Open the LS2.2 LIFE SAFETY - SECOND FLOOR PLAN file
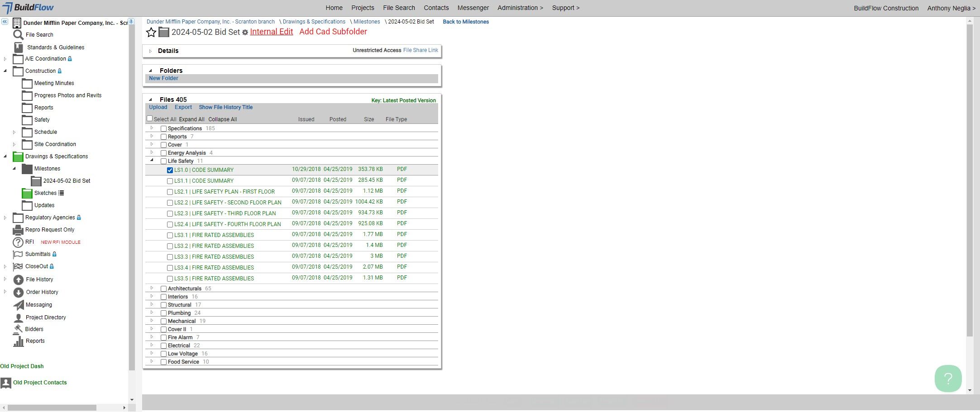Viewport: 980px width, 412px height. click(228, 203)
